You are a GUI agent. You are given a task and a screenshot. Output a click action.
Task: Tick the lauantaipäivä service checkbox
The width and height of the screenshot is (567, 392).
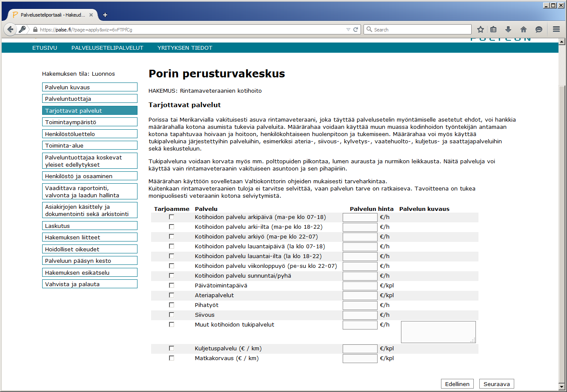pos(172,246)
